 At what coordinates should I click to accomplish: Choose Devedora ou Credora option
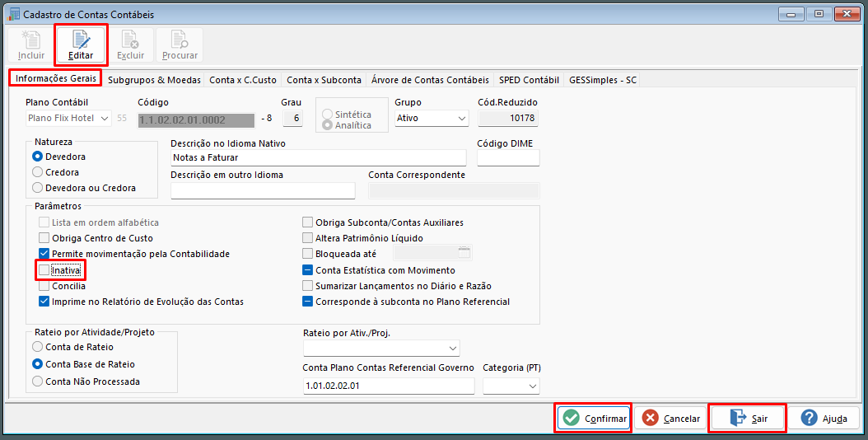pos(38,188)
